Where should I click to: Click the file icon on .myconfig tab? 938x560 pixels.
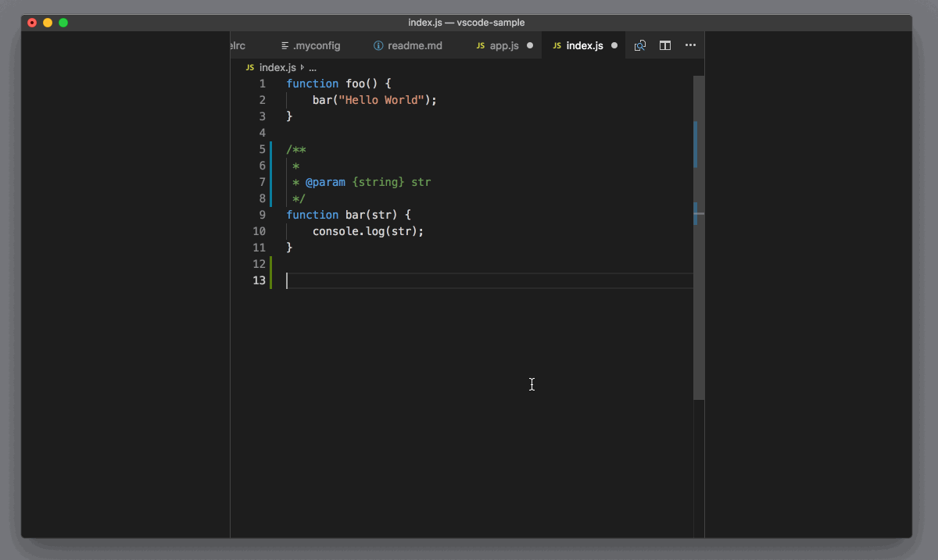coord(285,45)
